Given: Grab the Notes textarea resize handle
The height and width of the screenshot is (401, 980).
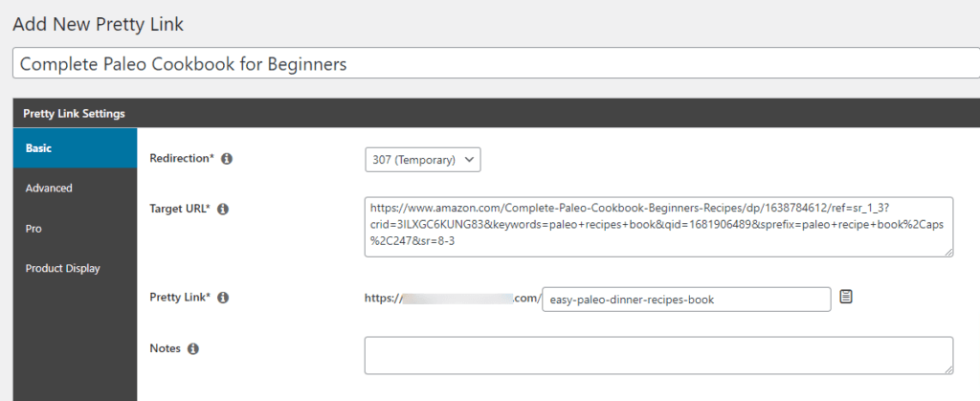Looking at the screenshot, I should click(947, 368).
